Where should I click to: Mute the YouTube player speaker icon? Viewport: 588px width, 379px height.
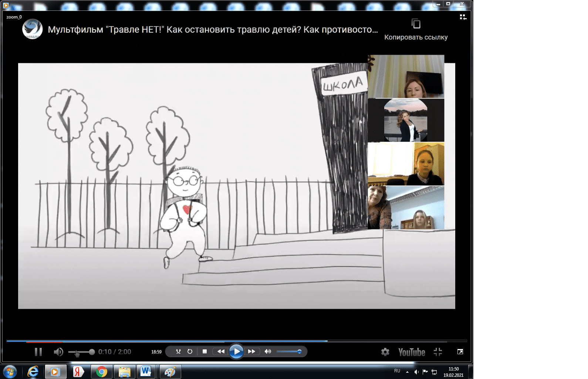point(58,352)
